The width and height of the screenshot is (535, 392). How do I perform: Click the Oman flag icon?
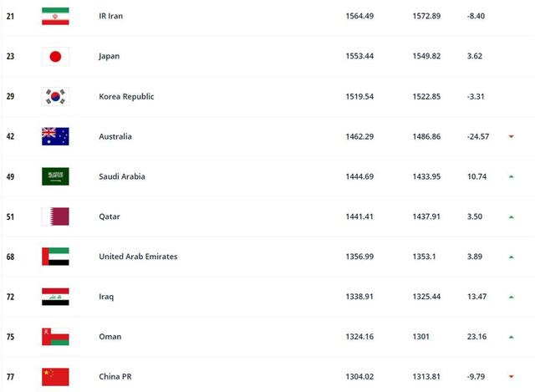point(55,337)
